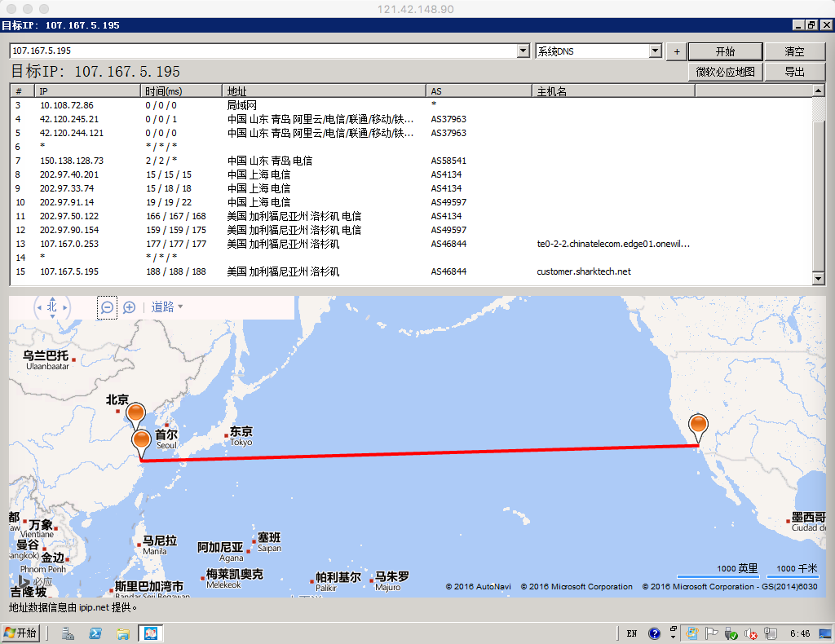Click the muted volume tray icon
The image size is (835, 644).
pos(751,633)
